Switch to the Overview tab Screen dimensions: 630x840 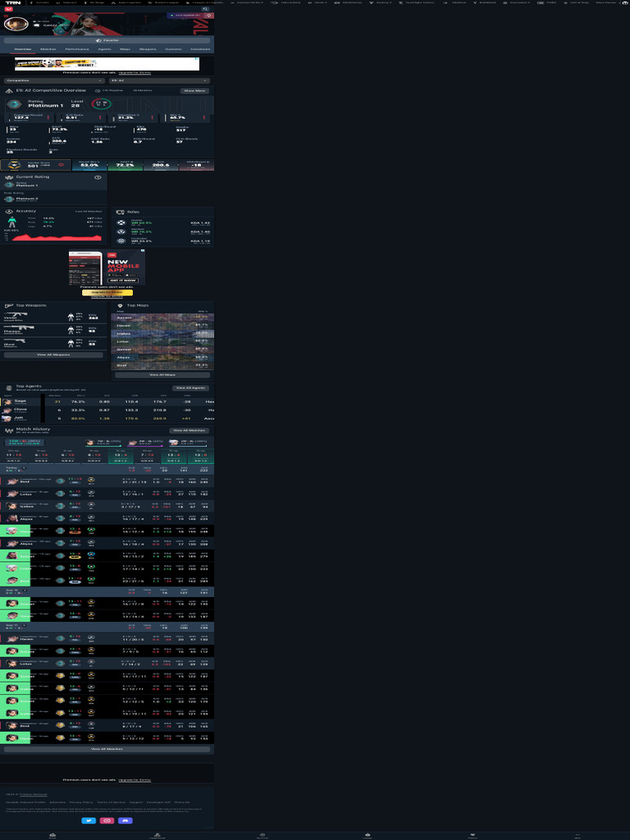22,49
